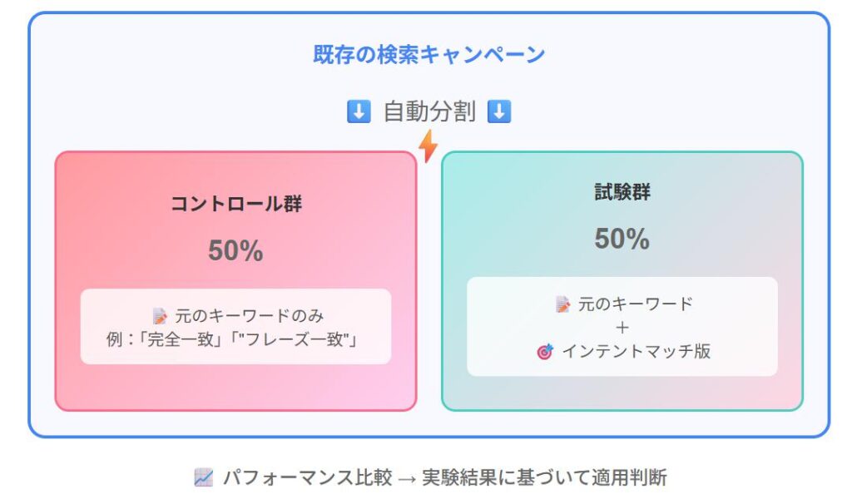This screenshot has height=504, width=852.
Task: Click the left down-arrow icon beside 自動分割
Action: tap(359, 111)
